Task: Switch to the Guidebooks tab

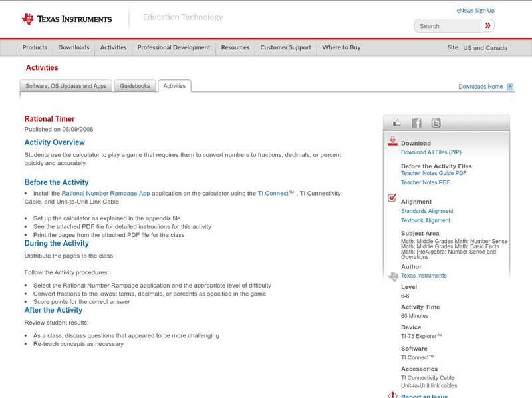Action: coord(135,86)
